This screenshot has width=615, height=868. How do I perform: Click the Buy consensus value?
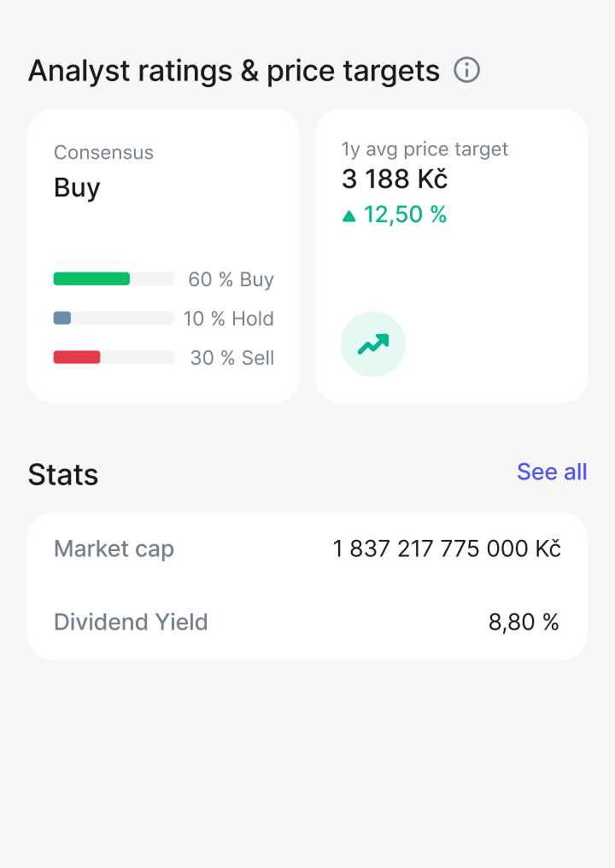tap(77, 188)
